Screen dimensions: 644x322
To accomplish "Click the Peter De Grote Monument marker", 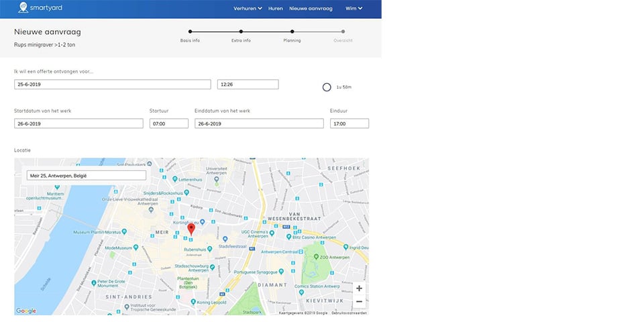I will coord(94,282).
